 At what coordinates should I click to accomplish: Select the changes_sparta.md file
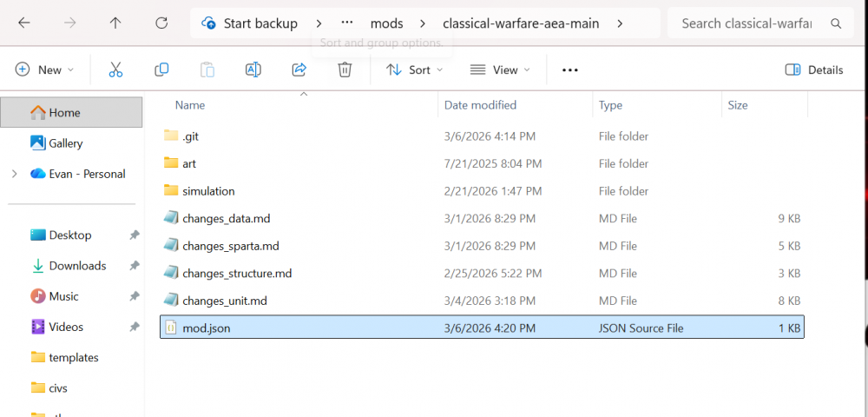pyautogui.click(x=230, y=246)
